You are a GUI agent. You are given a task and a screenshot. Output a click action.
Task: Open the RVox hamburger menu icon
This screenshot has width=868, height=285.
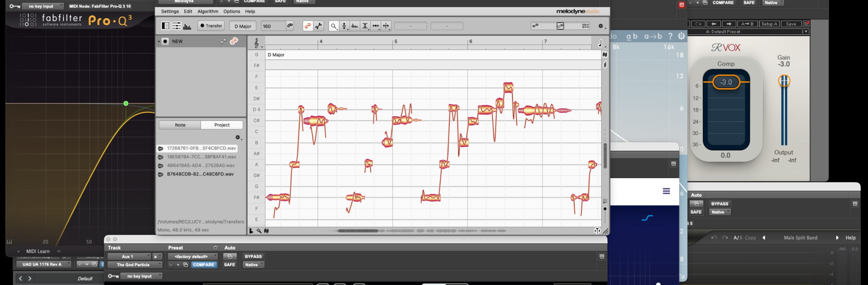click(806, 24)
